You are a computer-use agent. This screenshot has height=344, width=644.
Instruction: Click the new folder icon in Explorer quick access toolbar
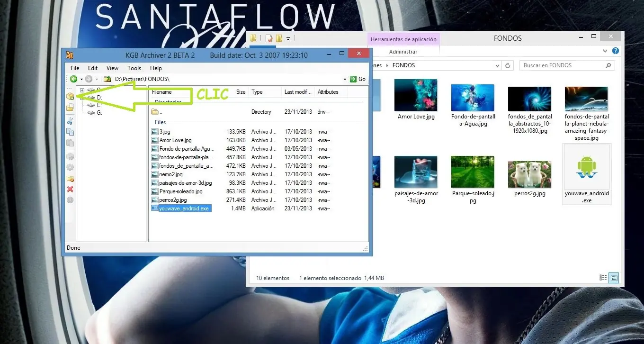coord(279,38)
